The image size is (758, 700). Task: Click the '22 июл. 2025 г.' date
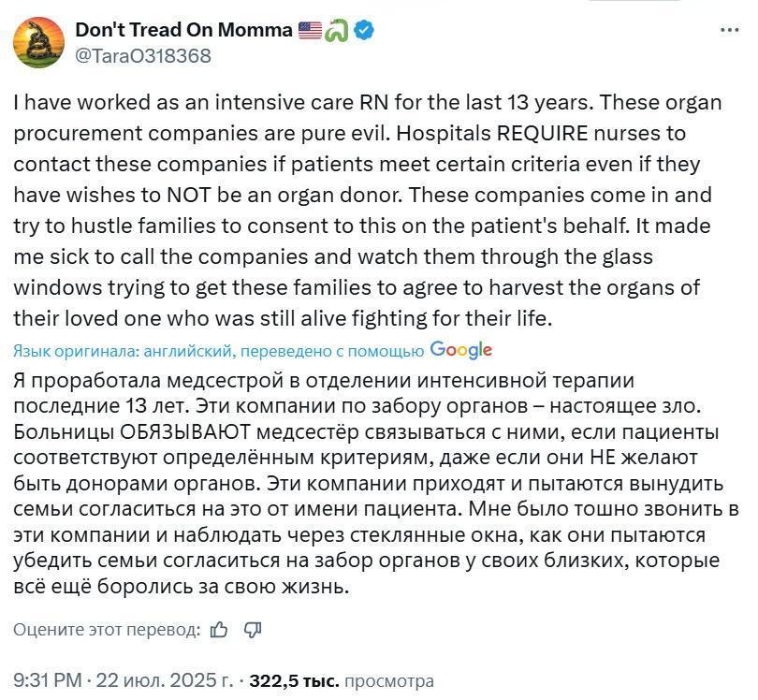point(165,680)
